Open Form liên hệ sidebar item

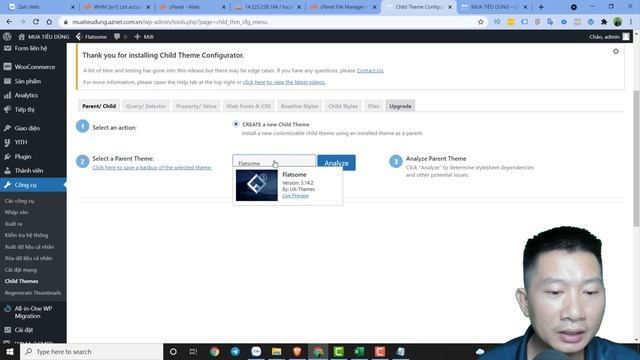click(x=33, y=48)
